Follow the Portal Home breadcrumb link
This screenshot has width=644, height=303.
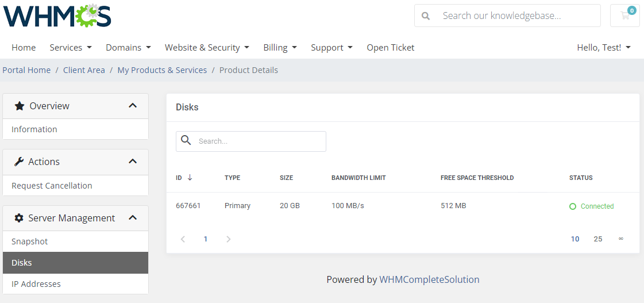point(26,70)
